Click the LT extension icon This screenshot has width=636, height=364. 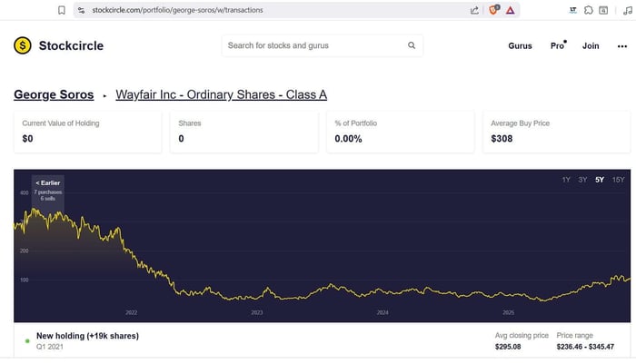573,10
